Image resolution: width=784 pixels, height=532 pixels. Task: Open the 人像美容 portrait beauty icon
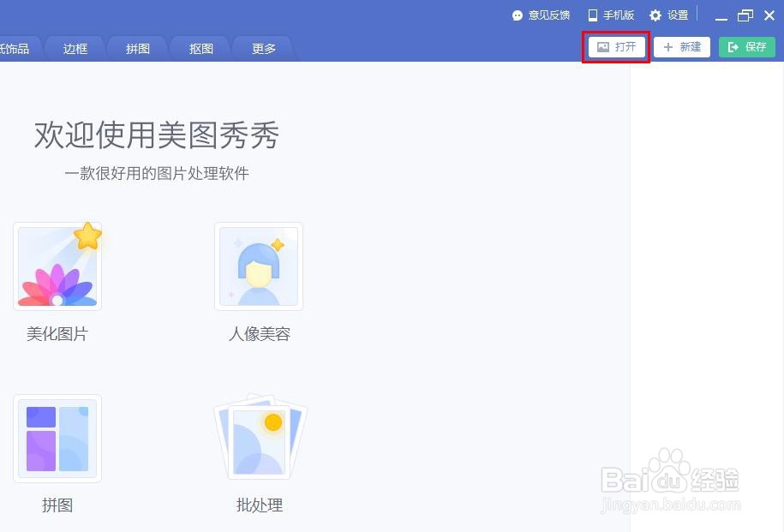(x=259, y=266)
